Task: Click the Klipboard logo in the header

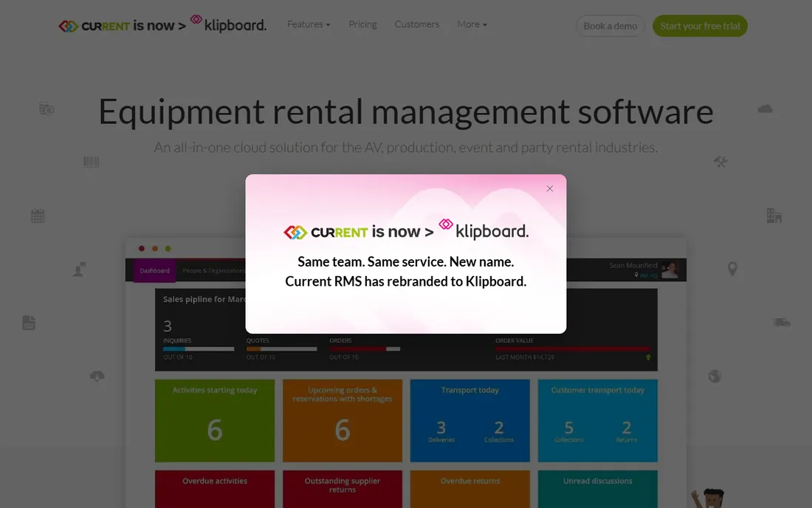Action: [228, 24]
